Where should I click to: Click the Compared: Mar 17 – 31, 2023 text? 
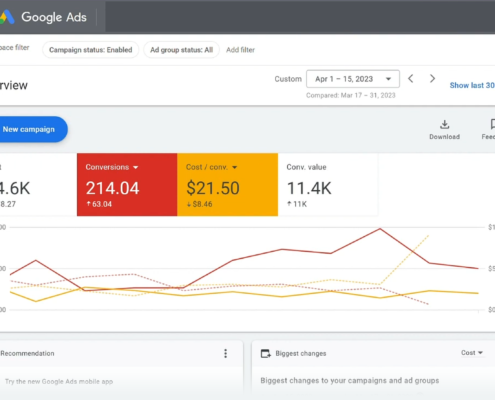pos(351,95)
